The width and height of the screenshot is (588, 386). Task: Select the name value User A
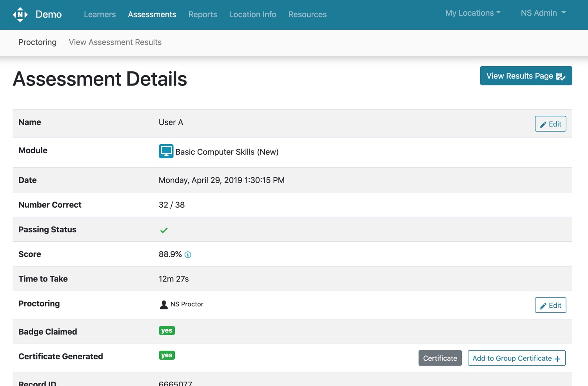pos(171,122)
